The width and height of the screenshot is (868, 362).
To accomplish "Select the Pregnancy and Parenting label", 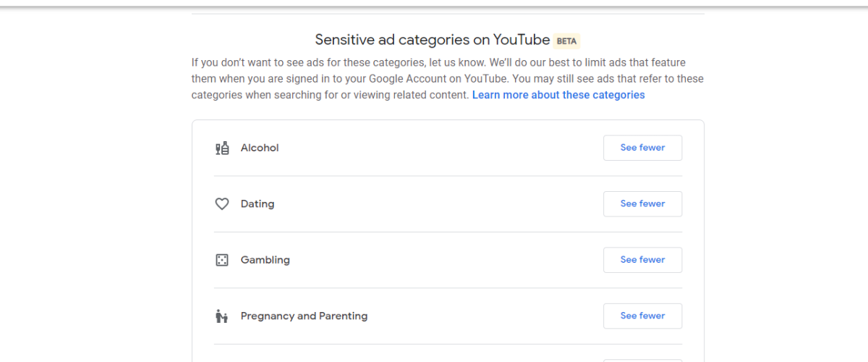I will [x=304, y=316].
